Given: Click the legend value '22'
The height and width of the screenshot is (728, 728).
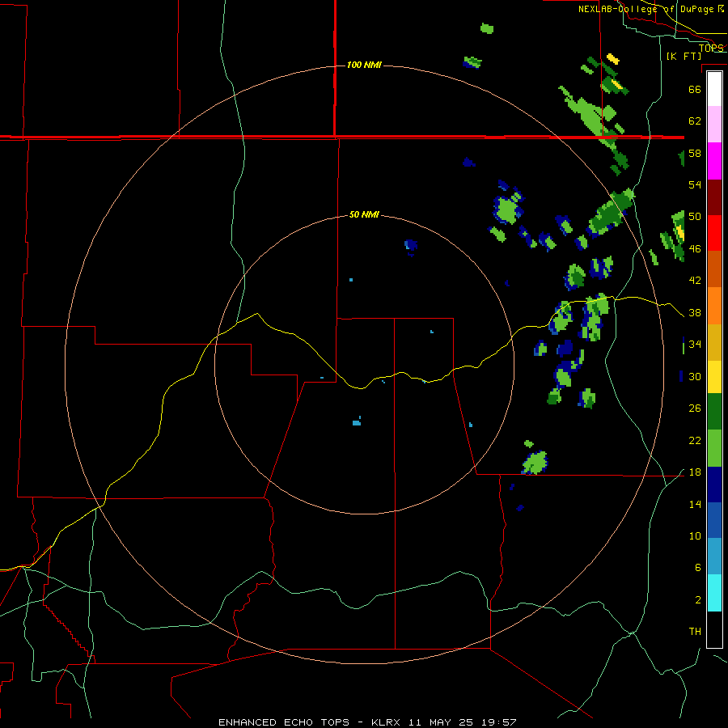Looking at the screenshot, I should [695, 440].
